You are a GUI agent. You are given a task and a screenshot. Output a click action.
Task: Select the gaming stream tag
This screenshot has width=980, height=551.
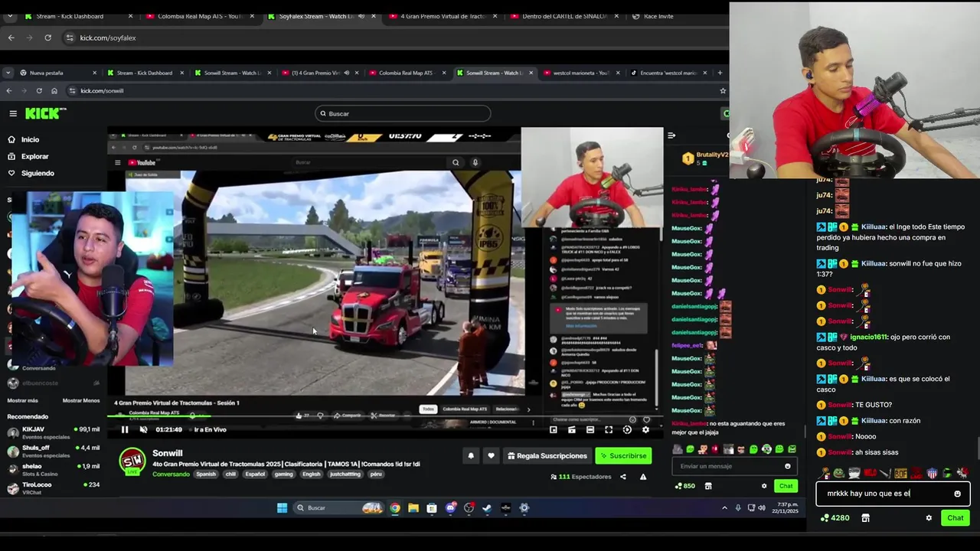pyautogui.click(x=284, y=474)
